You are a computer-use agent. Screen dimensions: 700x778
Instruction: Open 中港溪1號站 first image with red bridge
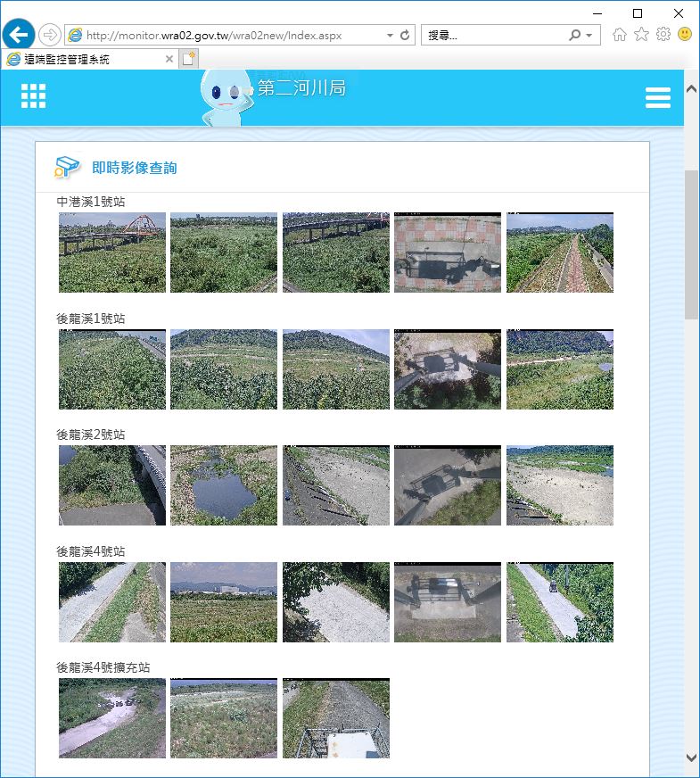tap(112, 252)
